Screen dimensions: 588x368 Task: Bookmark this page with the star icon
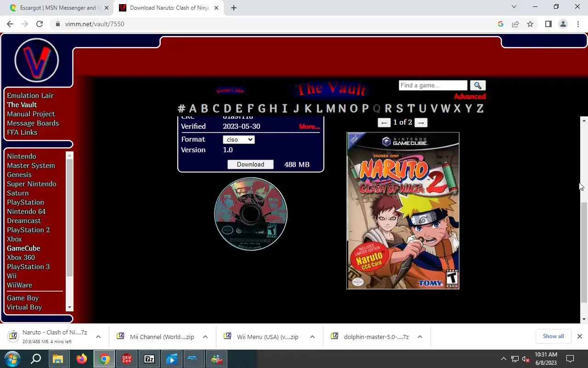click(530, 24)
